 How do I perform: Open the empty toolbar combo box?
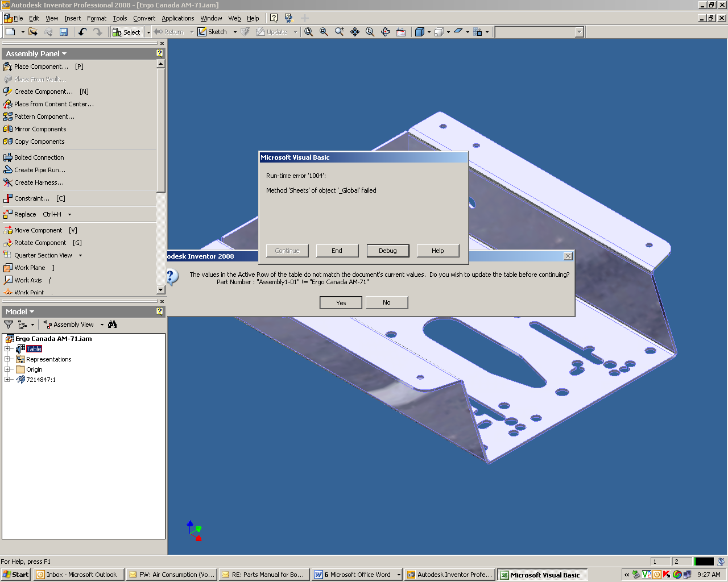tap(580, 32)
